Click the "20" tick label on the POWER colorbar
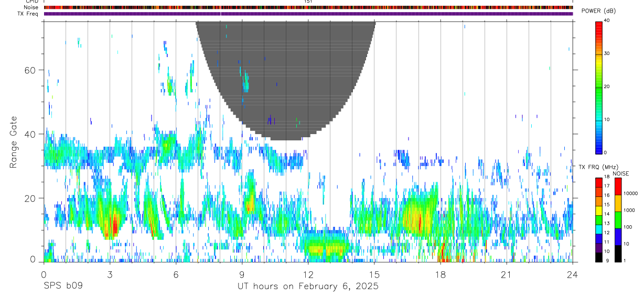Image resolution: width=644 pixels, height=297 pixels. coord(607,86)
